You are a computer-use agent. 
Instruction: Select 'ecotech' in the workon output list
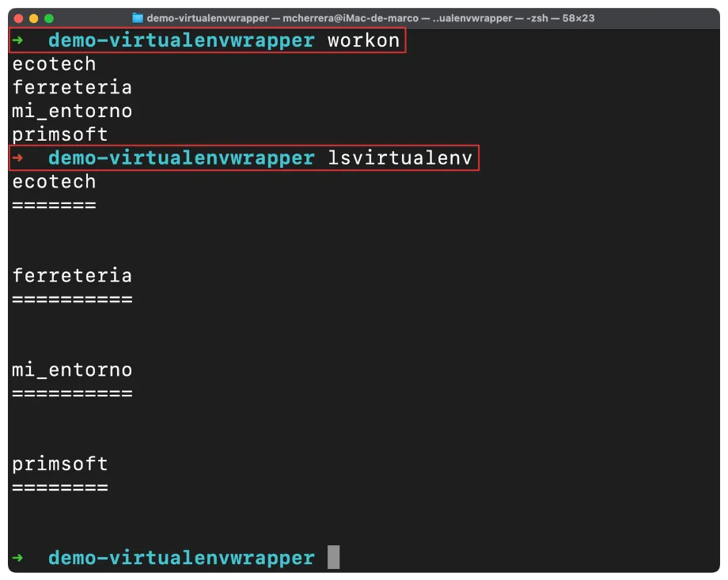tap(54, 64)
